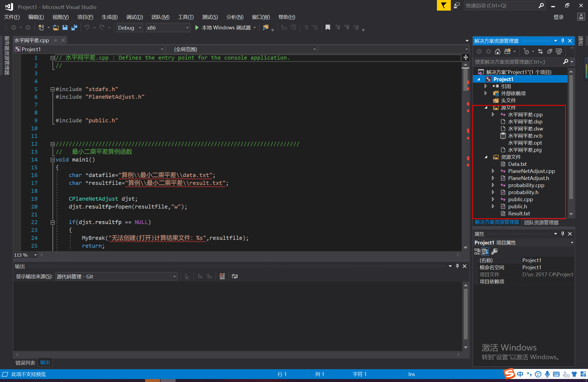Click the Save All toolbar icon

click(x=74, y=27)
